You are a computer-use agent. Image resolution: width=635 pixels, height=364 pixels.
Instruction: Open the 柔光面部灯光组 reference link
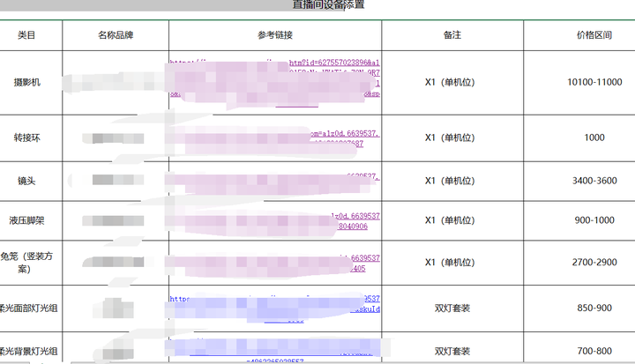click(x=275, y=309)
